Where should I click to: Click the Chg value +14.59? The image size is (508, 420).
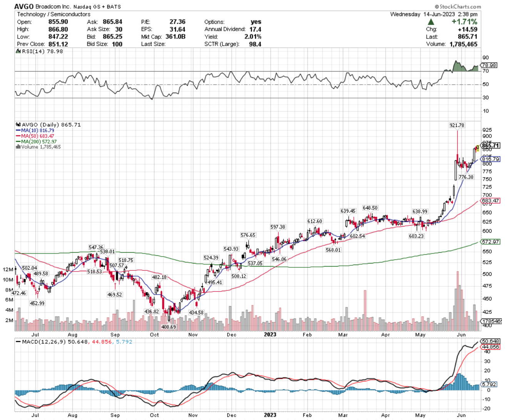[x=468, y=29]
